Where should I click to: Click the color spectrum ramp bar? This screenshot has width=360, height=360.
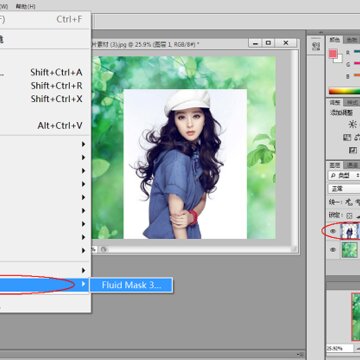(x=344, y=91)
